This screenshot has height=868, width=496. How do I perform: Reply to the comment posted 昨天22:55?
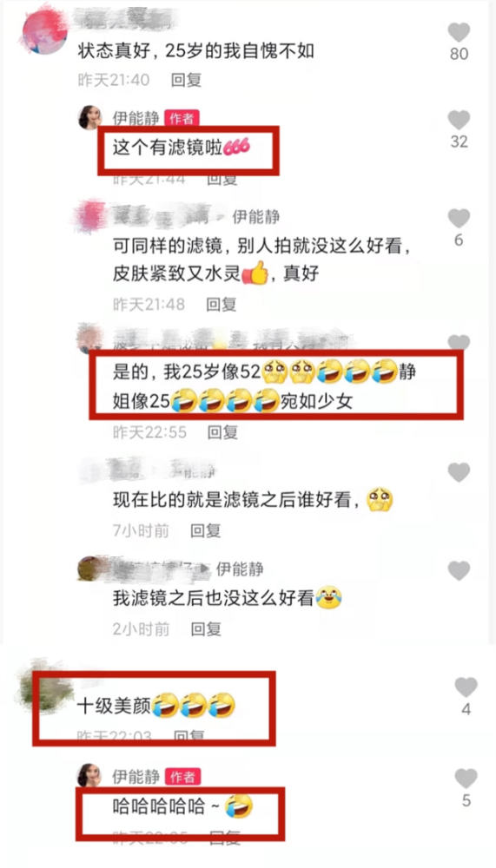222,432
